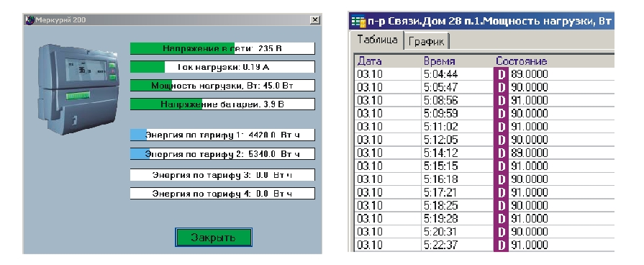This screenshot has width=644, height=265.
Task: Click the Напряжение в сети 235 В bar
Action: (222, 48)
